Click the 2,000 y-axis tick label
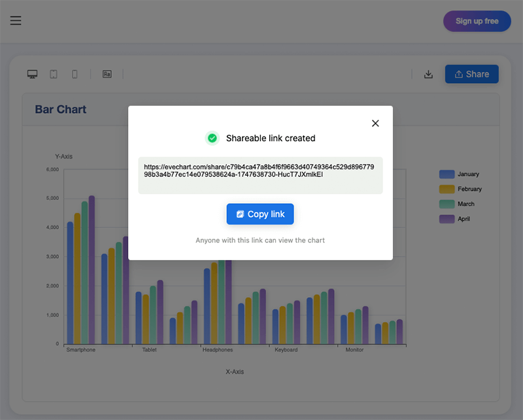 tap(52, 286)
